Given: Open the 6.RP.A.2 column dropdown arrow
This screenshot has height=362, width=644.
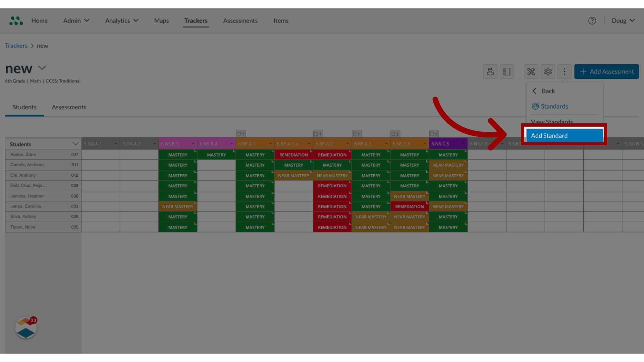Looking at the screenshot, I should (347, 144).
